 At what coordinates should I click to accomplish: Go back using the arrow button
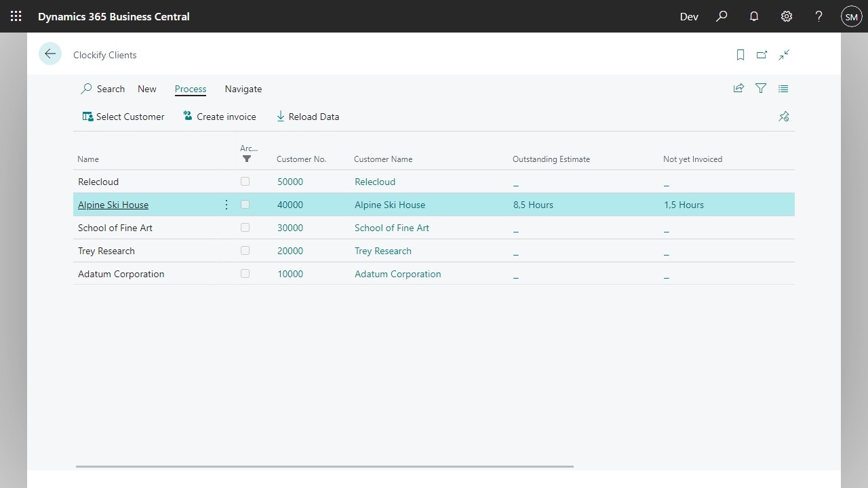click(x=50, y=54)
